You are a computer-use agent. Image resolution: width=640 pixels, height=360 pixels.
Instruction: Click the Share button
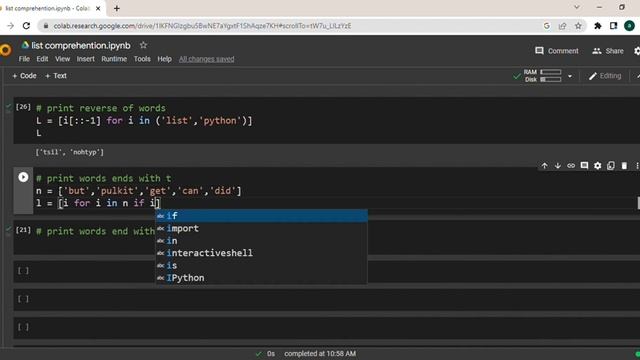608,51
